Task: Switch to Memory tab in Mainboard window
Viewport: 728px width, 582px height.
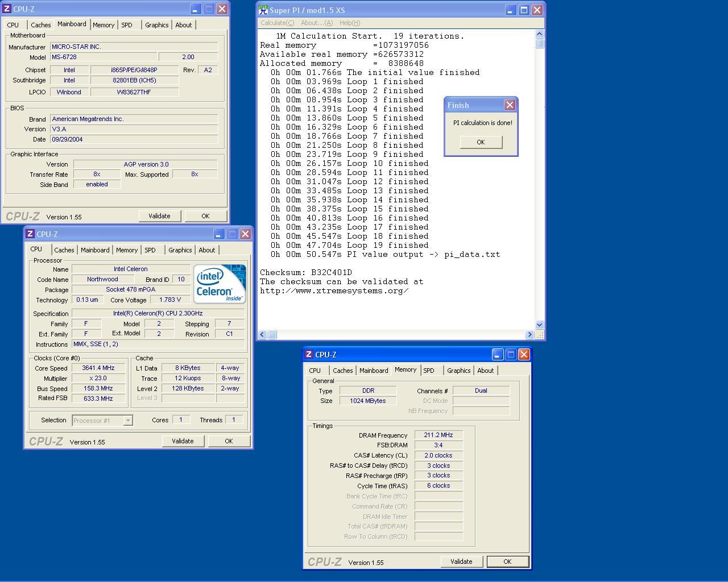Action: (x=104, y=25)
